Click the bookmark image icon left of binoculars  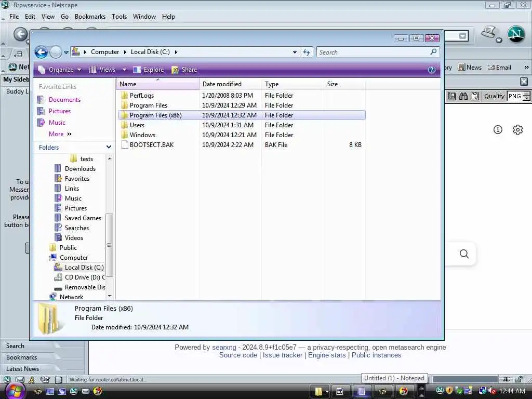click(x=452, y=96)
